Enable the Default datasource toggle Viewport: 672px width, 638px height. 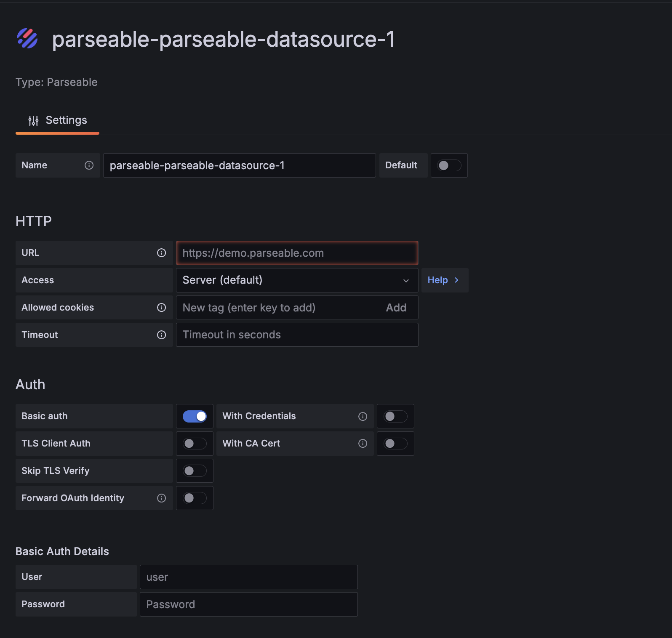pos(449,165)
